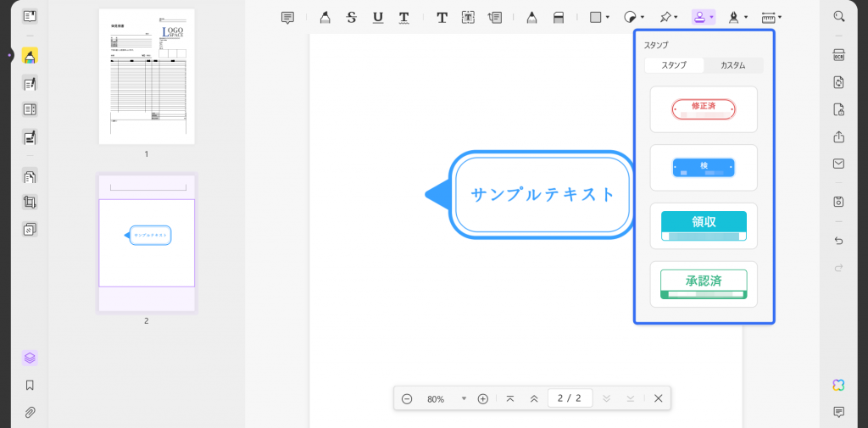868x428 pixels.
Task: Select the Strikethrough text tool
Action: coord(351,18)
